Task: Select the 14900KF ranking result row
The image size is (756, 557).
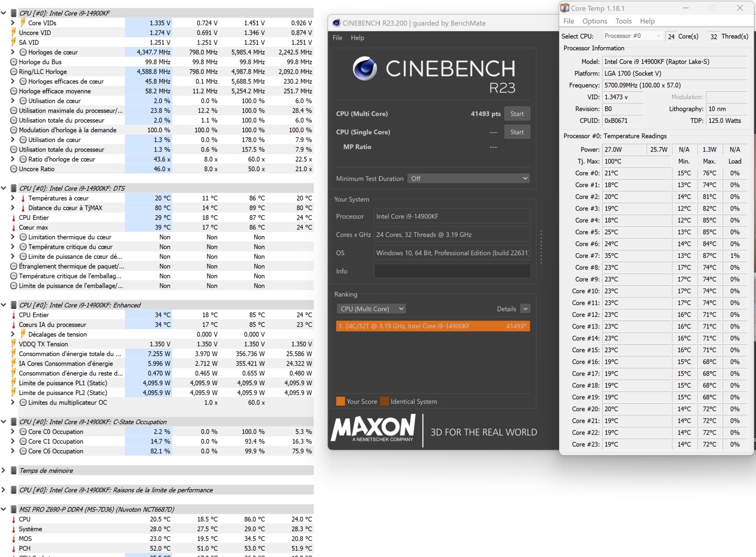Action: click(433, 326)
